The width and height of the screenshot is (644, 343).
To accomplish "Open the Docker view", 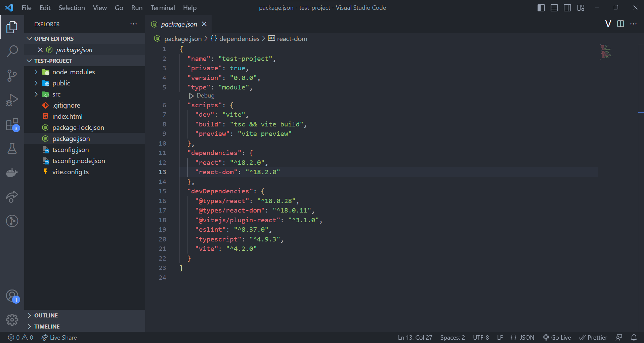I will pos(12,173).
